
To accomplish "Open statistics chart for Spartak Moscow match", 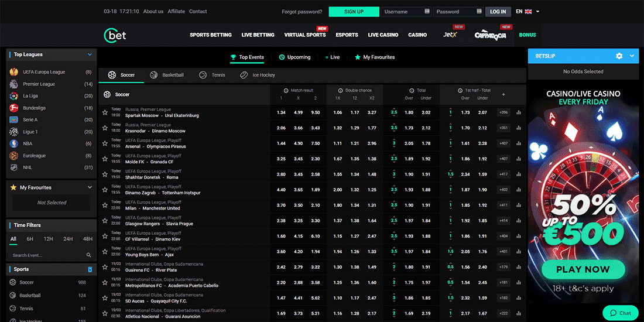I will (x=519, y=112).
